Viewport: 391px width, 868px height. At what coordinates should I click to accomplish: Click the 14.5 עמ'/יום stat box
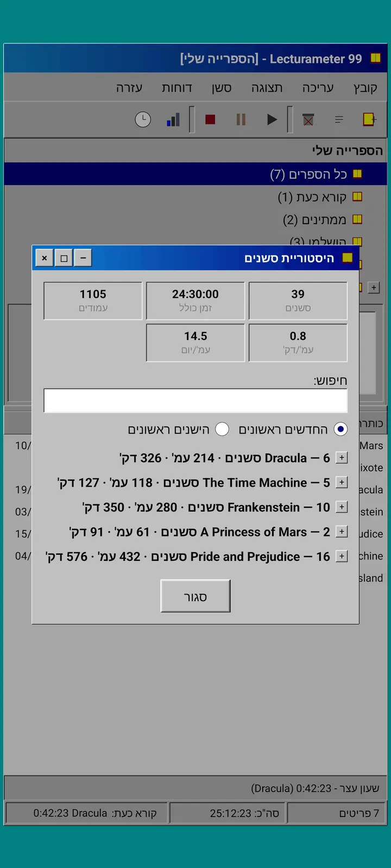pos(195,343)
